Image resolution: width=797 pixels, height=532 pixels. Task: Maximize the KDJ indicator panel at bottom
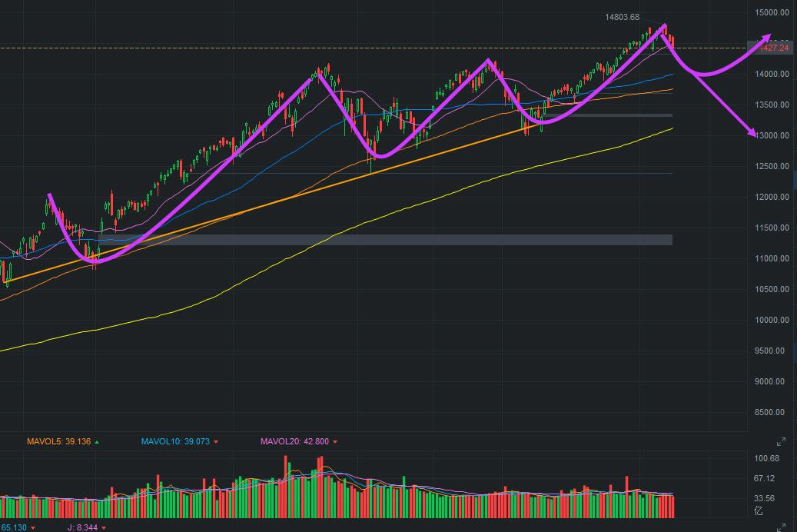pyautogui.click(x=781, y=527)
